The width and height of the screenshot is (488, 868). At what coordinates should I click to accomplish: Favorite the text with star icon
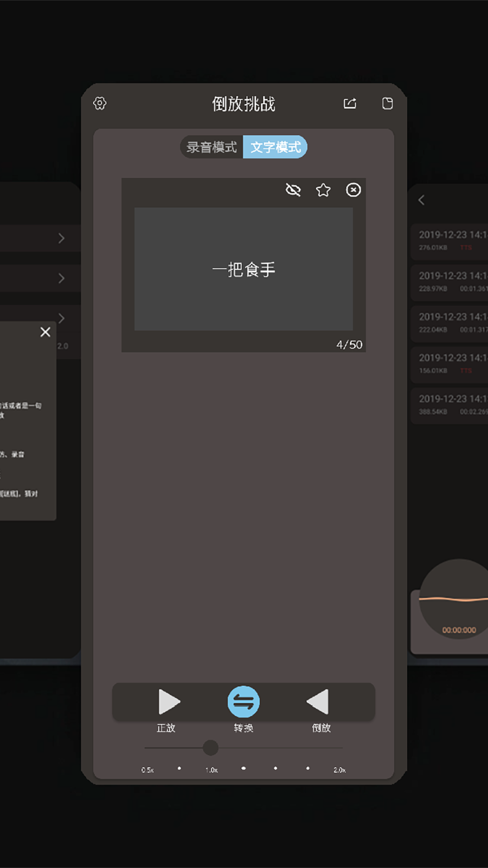pyautogui.click(x=323, y=190)
